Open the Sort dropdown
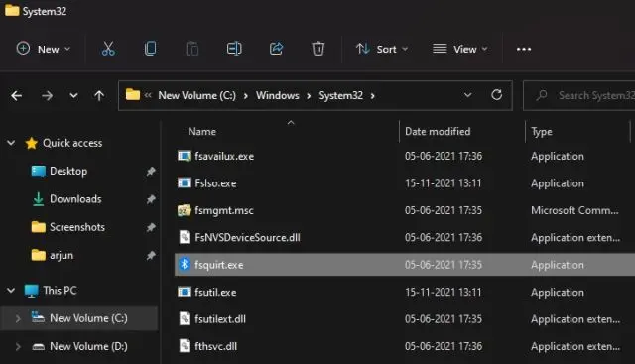Image resolution: width=635 pixels, height=364 pixels. [382, 49]
